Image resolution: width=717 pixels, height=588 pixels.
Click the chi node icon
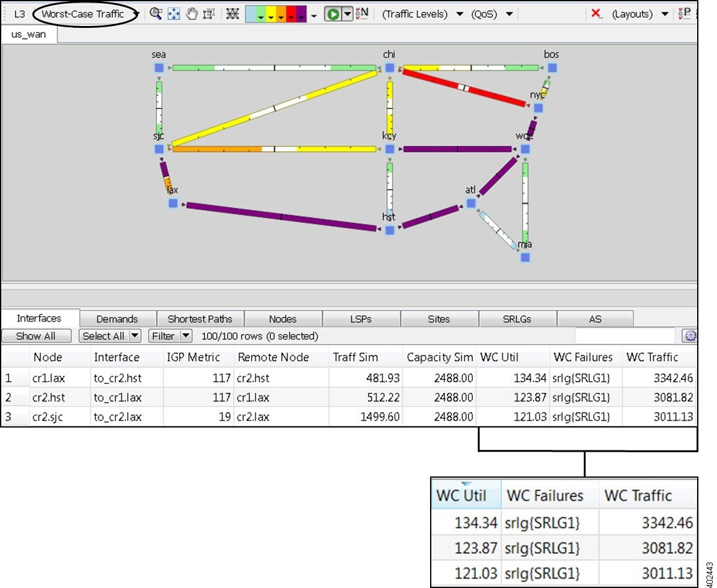coord(390,68)
